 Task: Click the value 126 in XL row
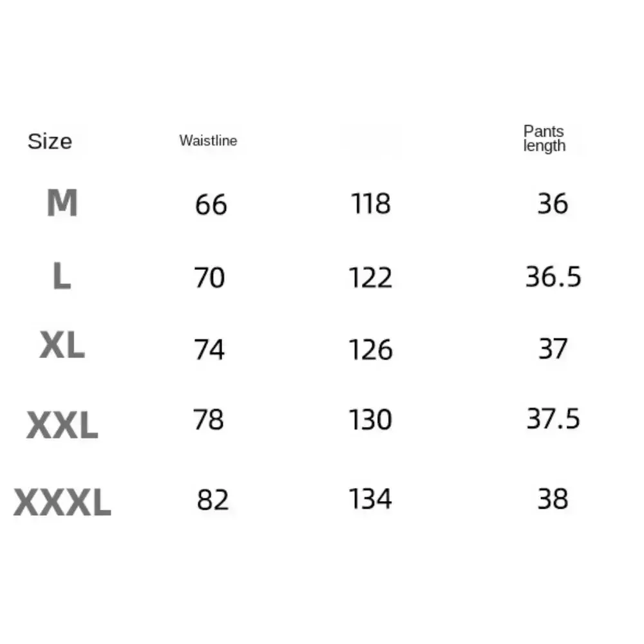(x=370, y=350)
